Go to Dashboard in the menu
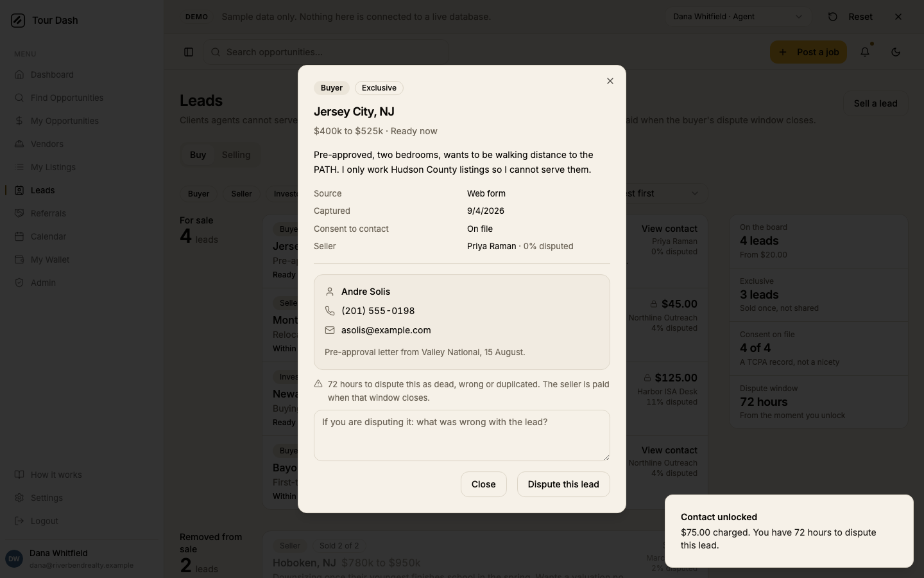Screen dimensions: 924x578 point(82,74)
